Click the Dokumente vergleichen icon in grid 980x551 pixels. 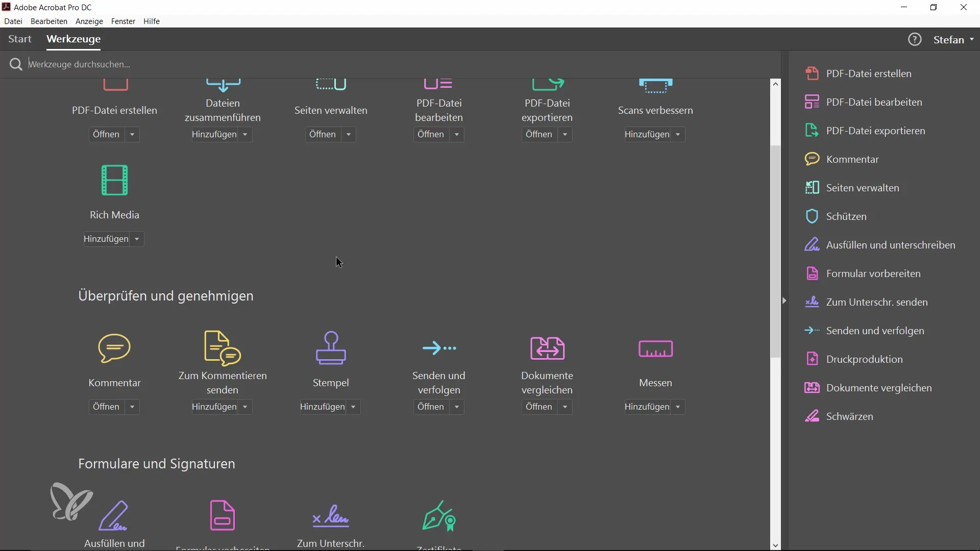[x=547, y=348]
